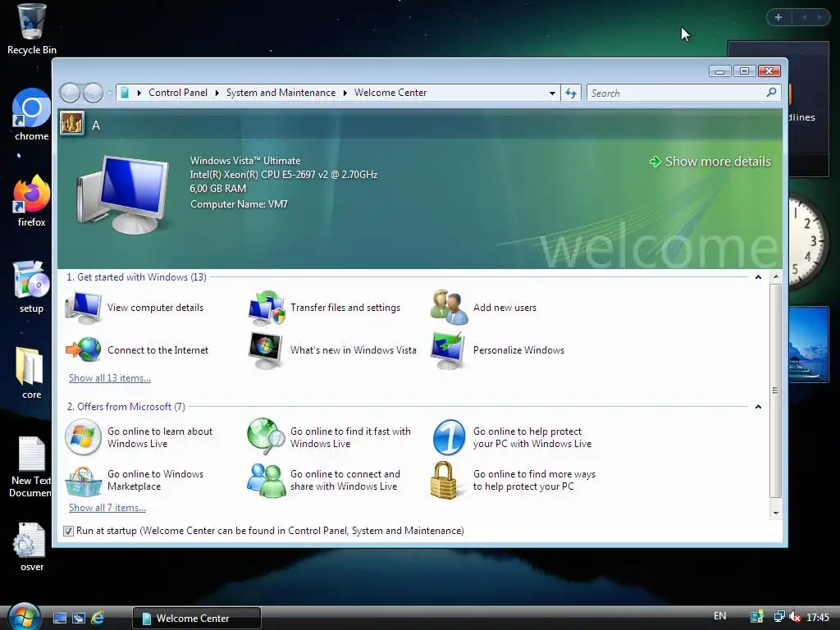Click Show Desktop quick launch icon
The image size is (840, 630).
(60, 619)
